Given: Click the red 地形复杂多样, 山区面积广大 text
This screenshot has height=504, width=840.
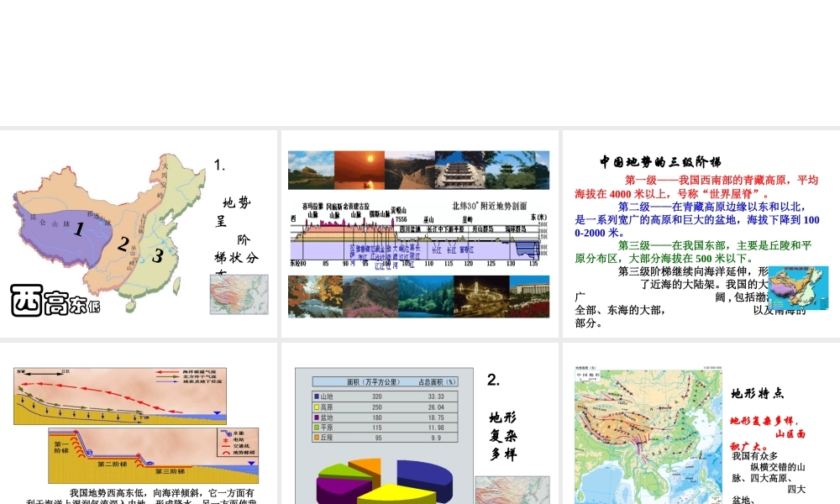Looking at the screenshot, I should click(768, 433).
